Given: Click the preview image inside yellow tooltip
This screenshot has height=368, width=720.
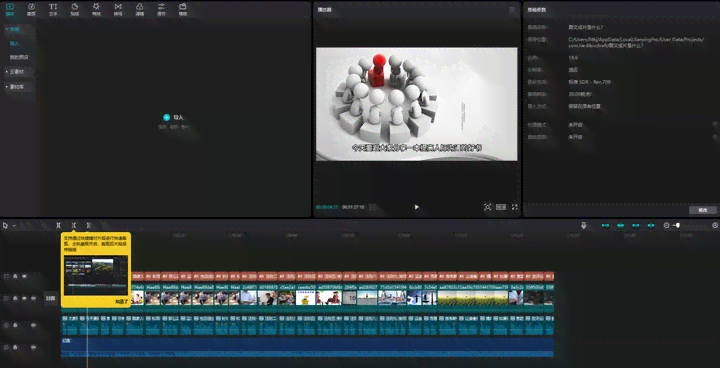Looking at the screenshot, I should point(96,275).
